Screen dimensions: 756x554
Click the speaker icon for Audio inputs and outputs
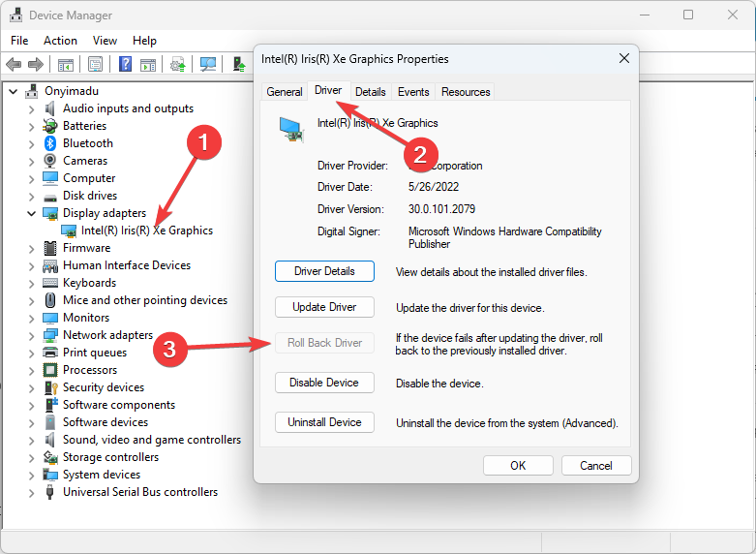49,108
